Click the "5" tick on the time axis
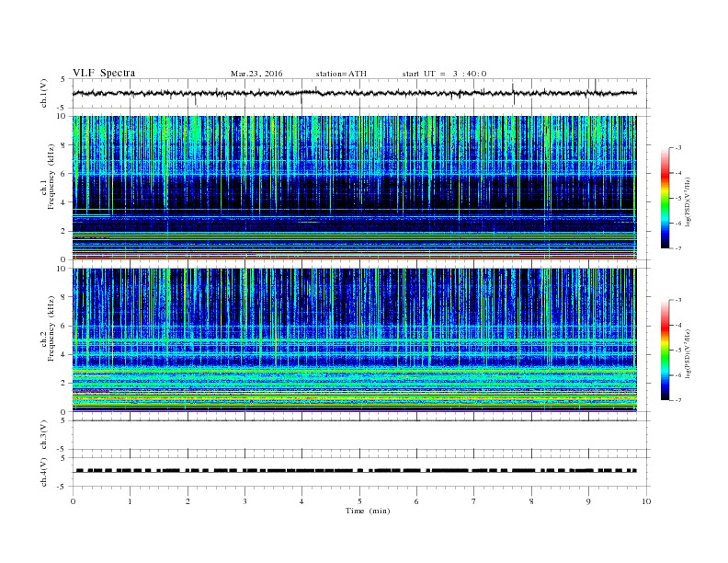 359,501
